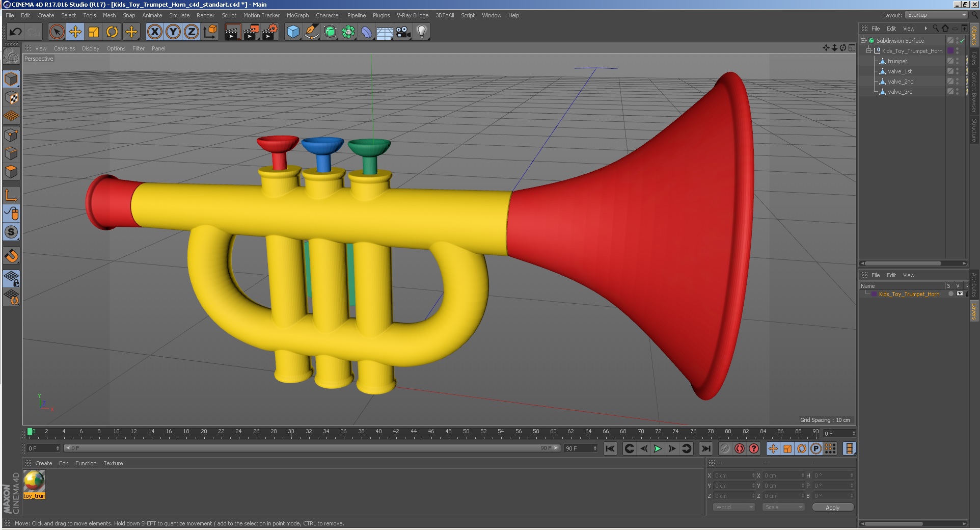This screenshot has width=980, height=530.
Task: Click the Apply button
Action: point(833,508)
